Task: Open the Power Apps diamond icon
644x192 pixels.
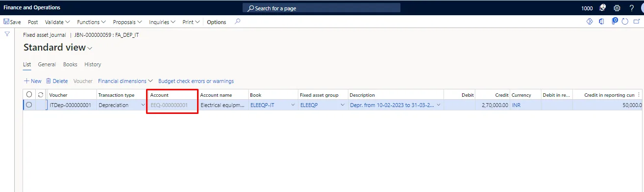Action: pyautogui.click(x=590, y=22)
